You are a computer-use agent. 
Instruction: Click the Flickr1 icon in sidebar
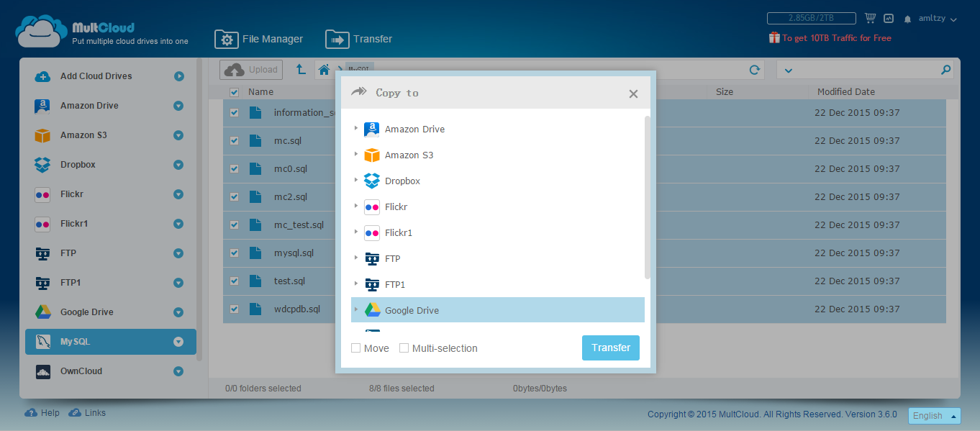tap(42, 224)
